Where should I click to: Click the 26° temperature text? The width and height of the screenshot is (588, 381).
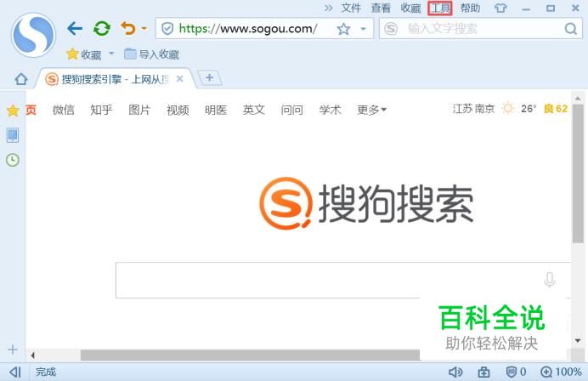(529, 109)
